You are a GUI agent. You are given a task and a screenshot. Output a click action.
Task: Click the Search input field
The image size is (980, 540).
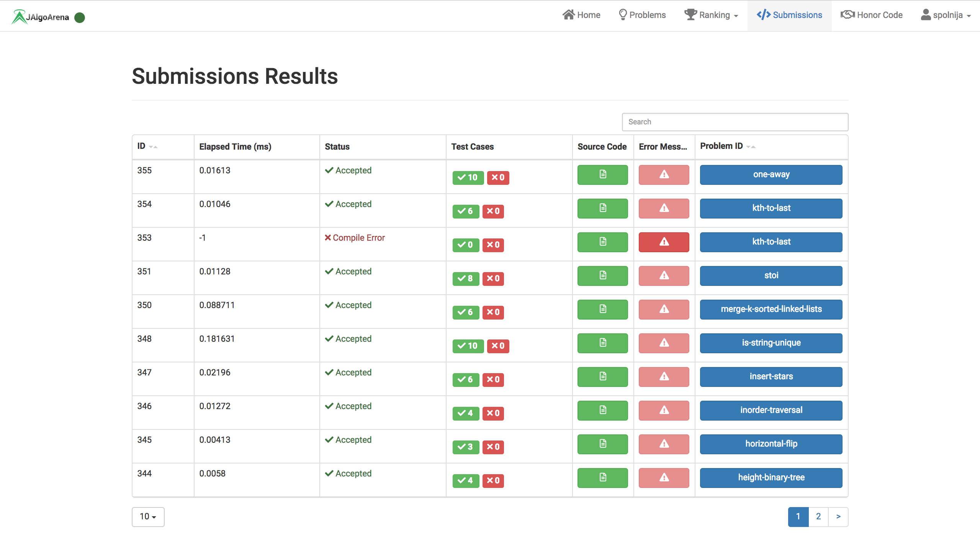(x=735, y=122)
